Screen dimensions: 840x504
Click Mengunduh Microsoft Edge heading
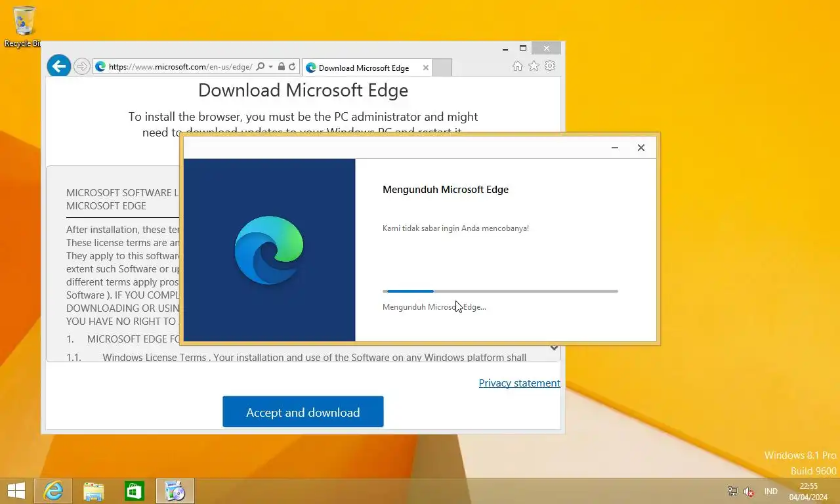(x=446, y=190)
